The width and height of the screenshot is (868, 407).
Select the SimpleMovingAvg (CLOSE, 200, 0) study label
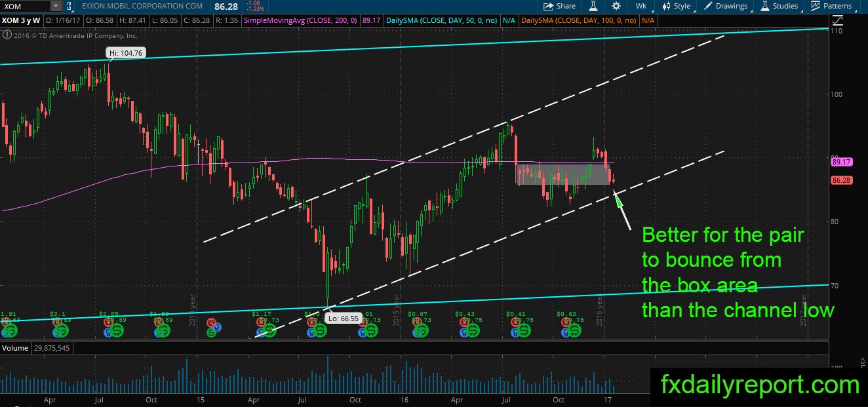tap(300, 21)
